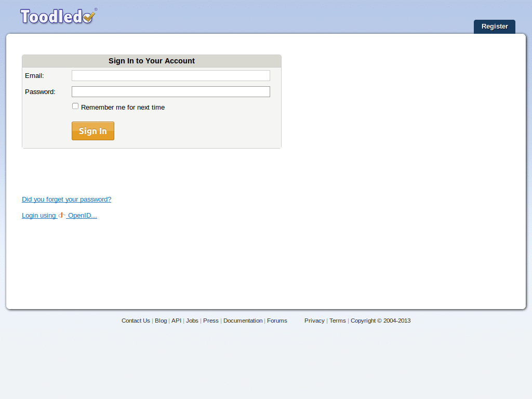Click the orange Sign In button
532x399 pixels.
(93, 131)
